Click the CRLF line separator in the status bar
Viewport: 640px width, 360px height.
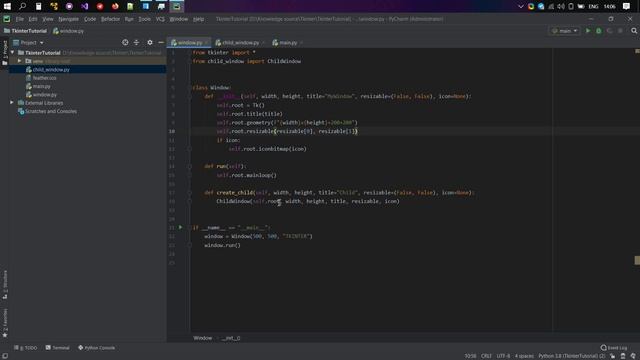tap(486, 356)
